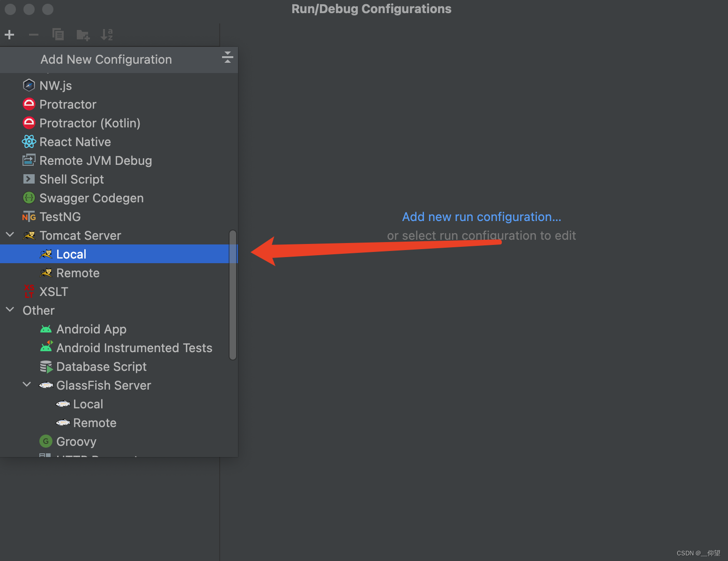The height and width of the screenshot is (561, 728).
Task: Choose XSLT configuration type
Action: tap(119, 291)
